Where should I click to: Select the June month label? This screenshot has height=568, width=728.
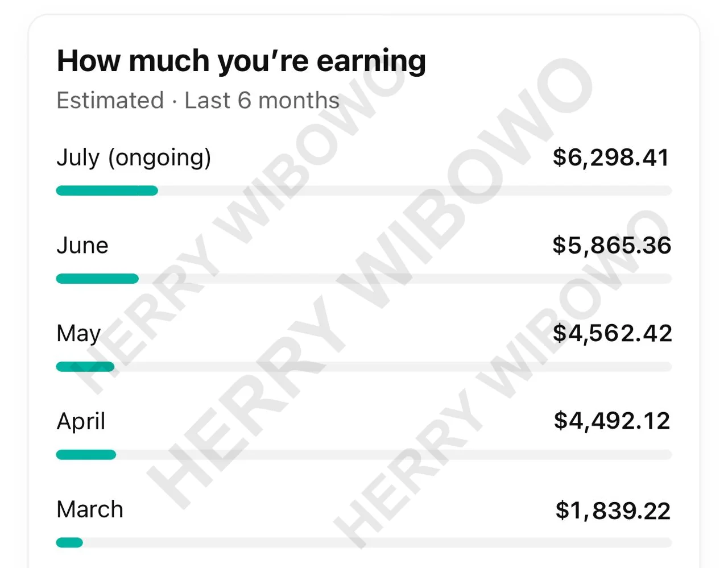[x=82, y=246]
